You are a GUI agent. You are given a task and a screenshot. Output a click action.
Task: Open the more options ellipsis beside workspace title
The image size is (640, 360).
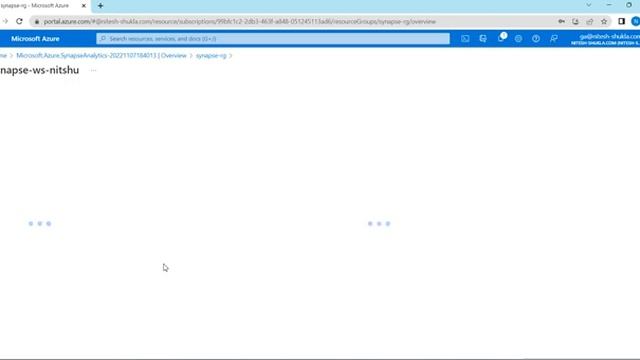(x=93, y=70)
